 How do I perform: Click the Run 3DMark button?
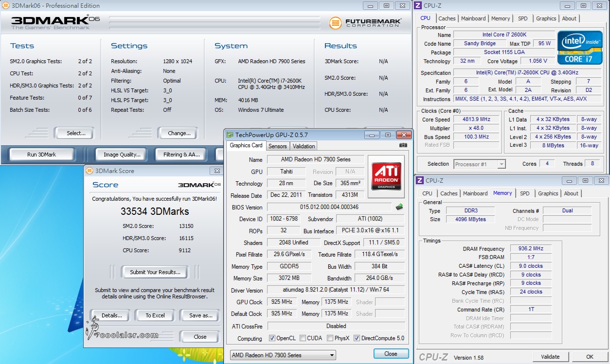click(x=41, y=155)
